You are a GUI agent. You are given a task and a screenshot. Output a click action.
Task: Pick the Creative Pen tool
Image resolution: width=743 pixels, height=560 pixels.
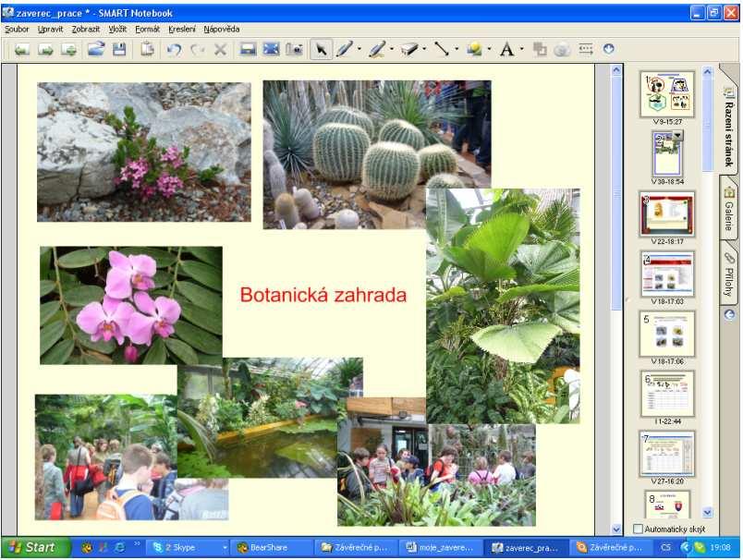coord(377,49)
